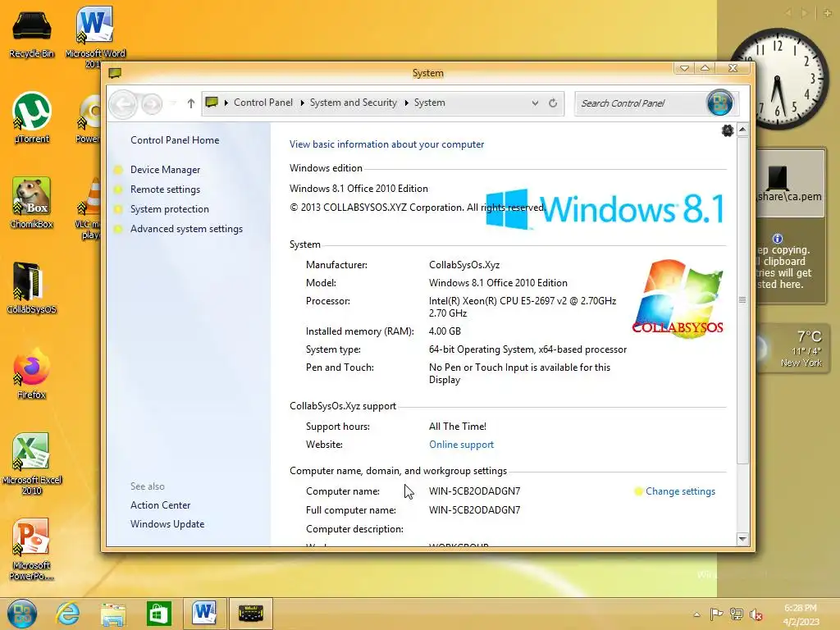Launch Firefox from the desktop
This screenshot has height=630, width=840.
[x=32, y=373]
